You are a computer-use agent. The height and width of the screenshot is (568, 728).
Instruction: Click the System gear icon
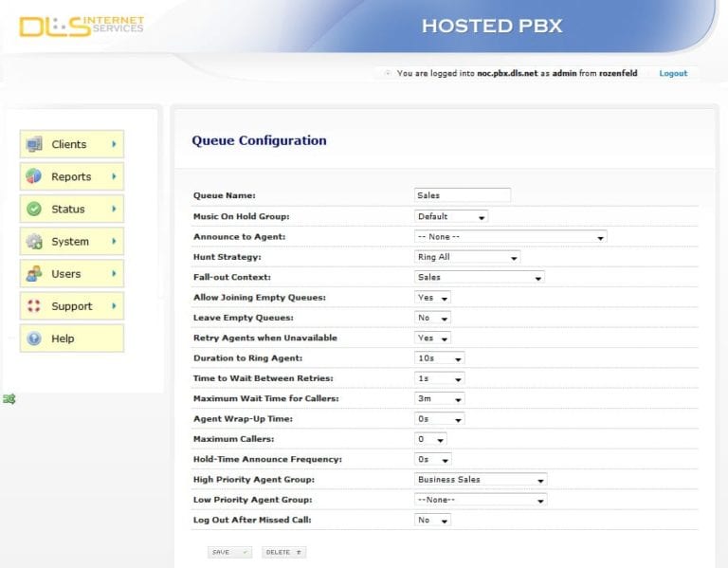click(34, 241)
